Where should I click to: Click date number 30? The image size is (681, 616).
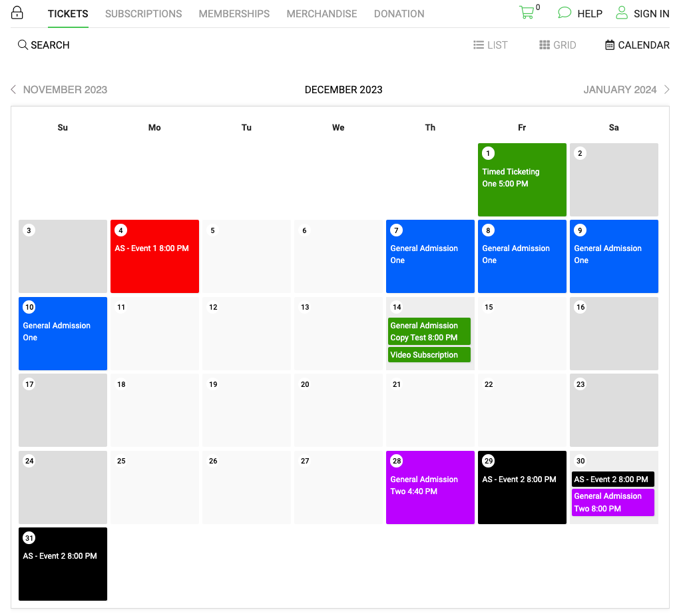click(x=580, y=461)
